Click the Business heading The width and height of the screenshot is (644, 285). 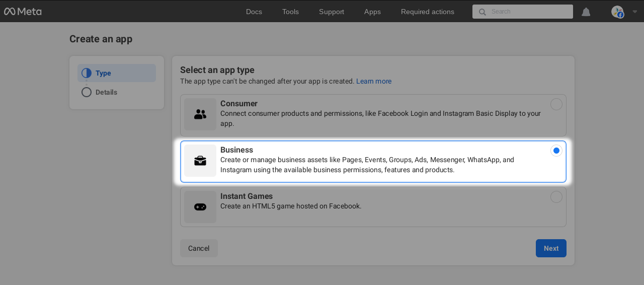pos(236,150)
